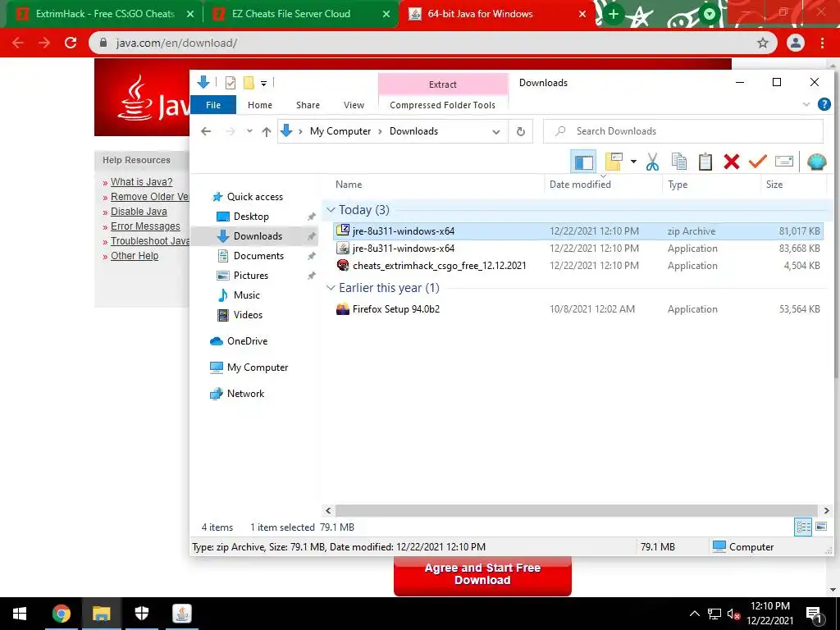The image size is (840, 630).
Task: Go up one folder level
Action: point(267,131)
